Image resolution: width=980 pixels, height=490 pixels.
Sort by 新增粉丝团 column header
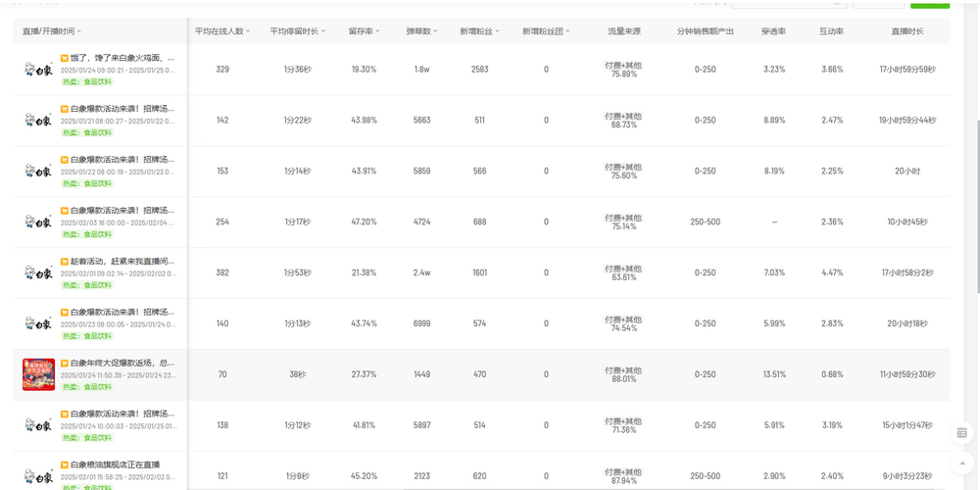point(547,31)
